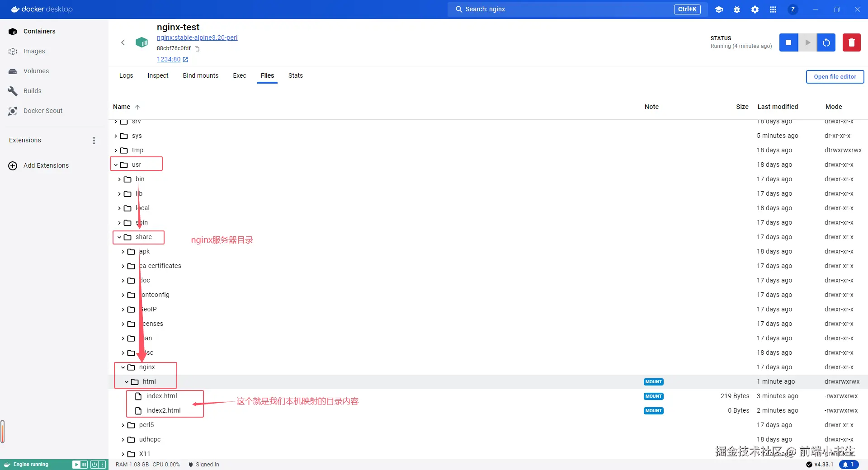Expand the sys folder
The image size is (868, 470).
[116, 136]
